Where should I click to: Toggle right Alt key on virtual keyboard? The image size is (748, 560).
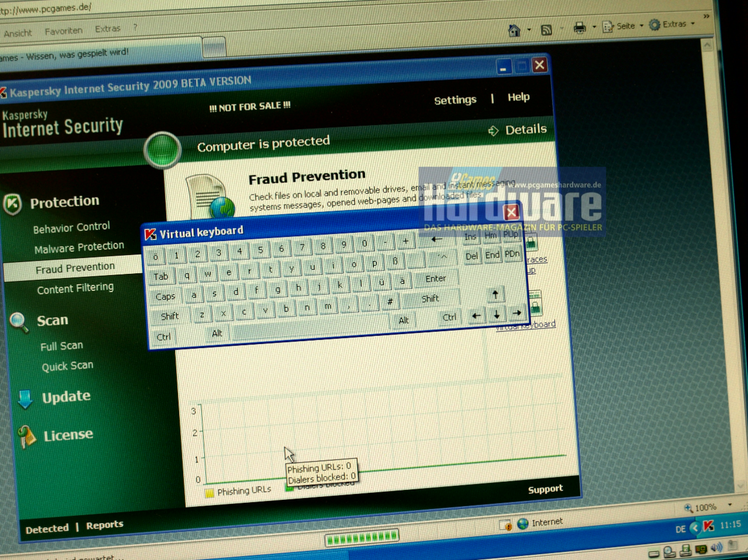coord(404,321)
